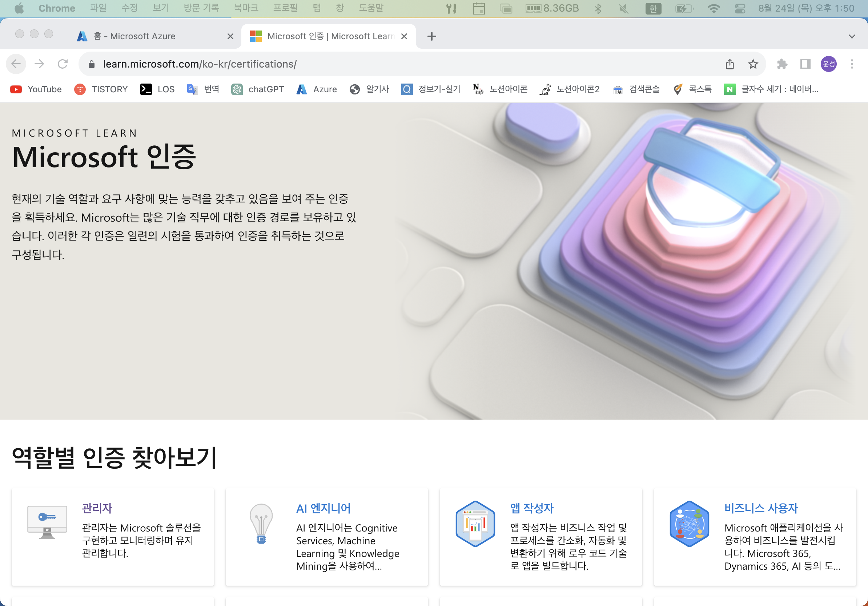Screen dimensions: 868x606
Task: Click the share page icon in address bar
Action: point(730,64)
